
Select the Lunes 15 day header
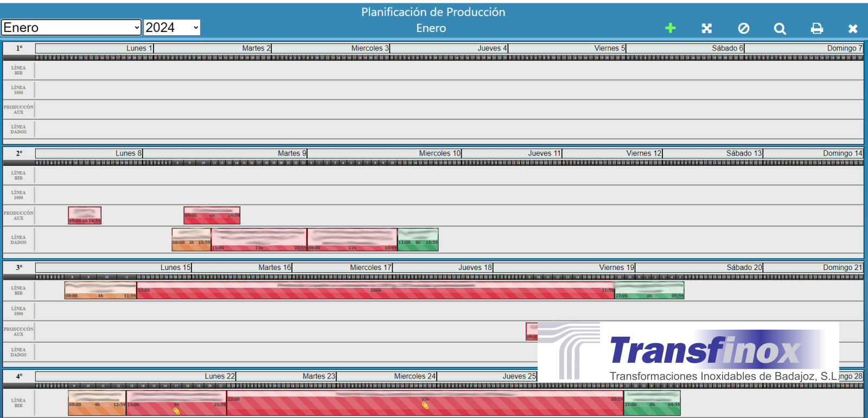(175, 267)
